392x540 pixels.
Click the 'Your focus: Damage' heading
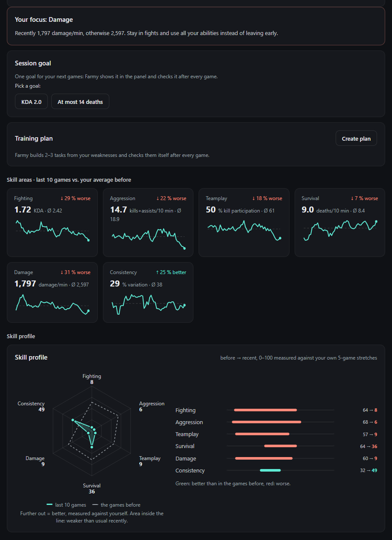(x=44, y=20)
